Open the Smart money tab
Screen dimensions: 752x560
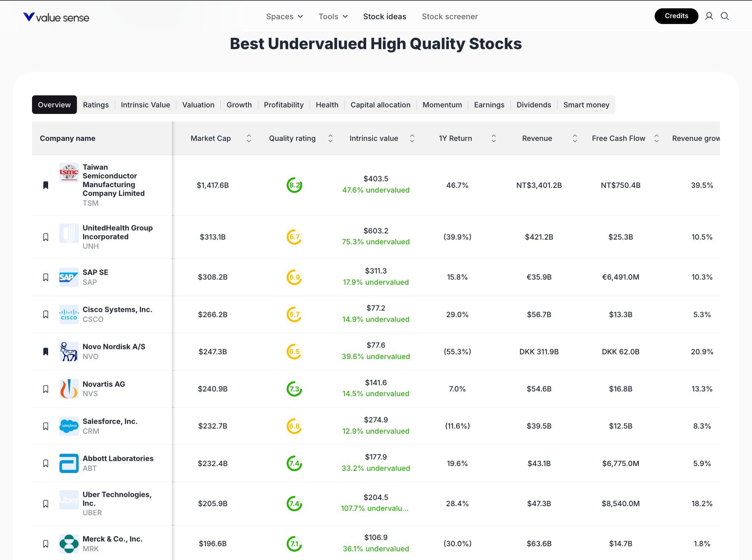[x=586, y=105]
